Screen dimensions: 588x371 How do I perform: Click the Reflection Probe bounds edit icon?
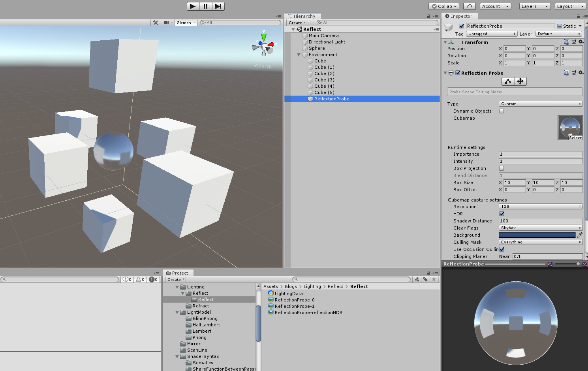point(508,81)
